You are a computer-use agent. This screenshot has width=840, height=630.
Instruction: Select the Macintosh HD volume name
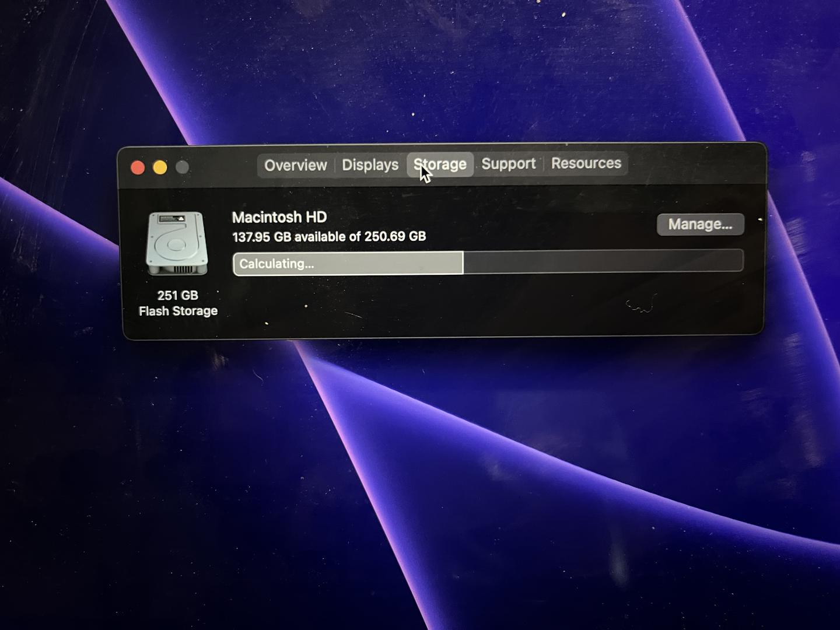279,217
